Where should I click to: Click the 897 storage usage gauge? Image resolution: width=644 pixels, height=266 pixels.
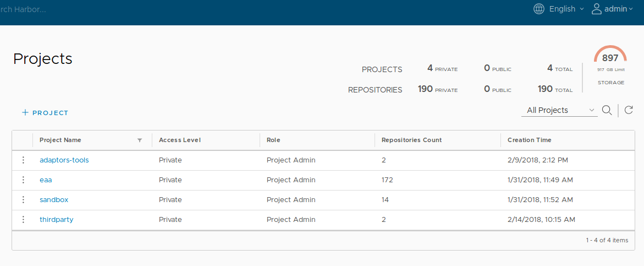click(610, 57)
